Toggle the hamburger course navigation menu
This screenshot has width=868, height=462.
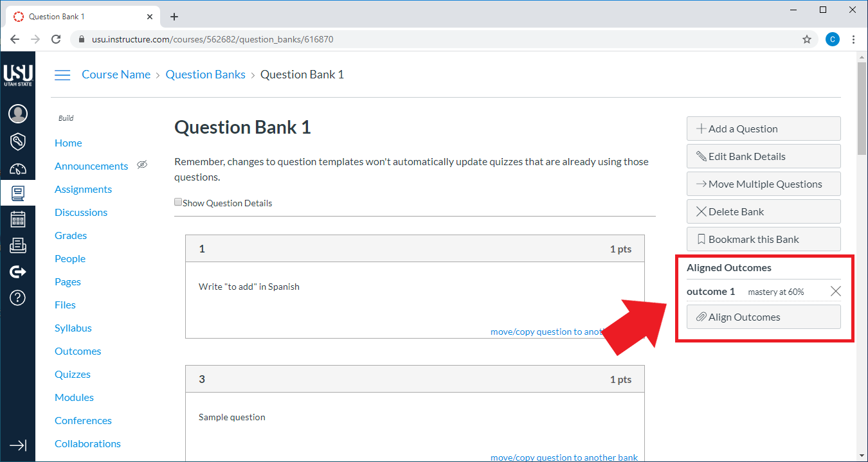[62, 75]
